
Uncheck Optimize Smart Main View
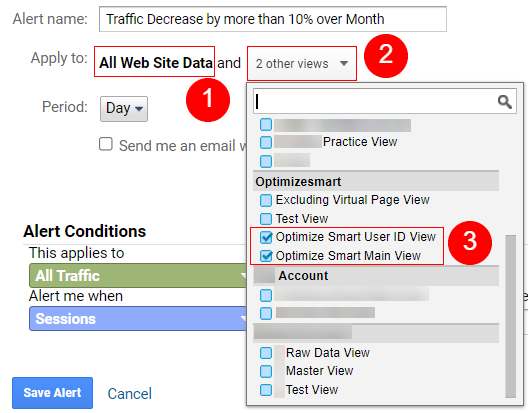click(x=266, y=256)
